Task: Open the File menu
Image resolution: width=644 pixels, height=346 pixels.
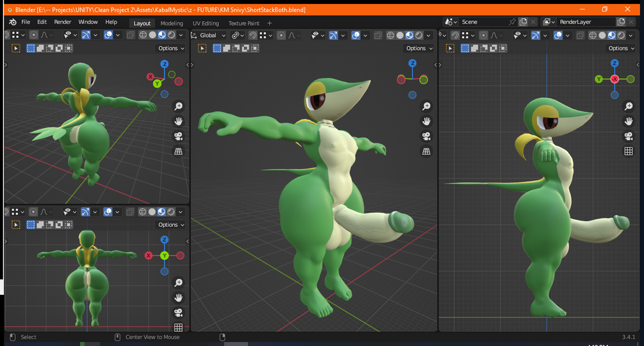Action: (26, 22)
